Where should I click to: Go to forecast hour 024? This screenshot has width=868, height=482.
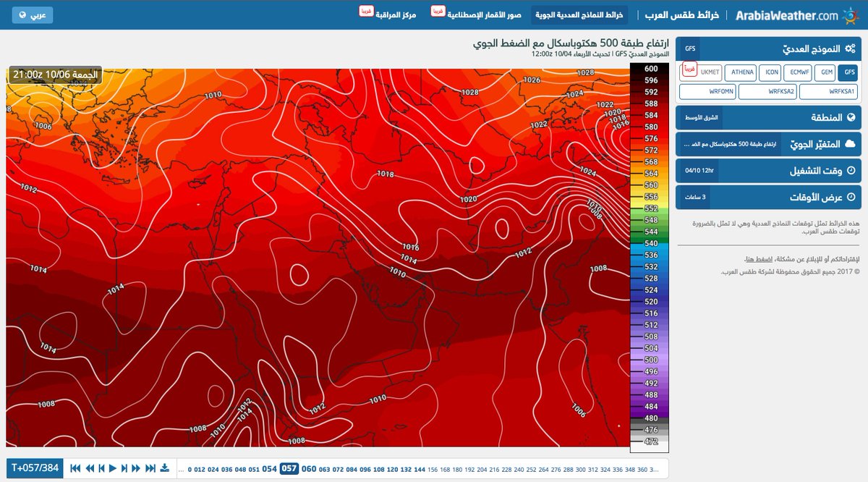coord(213,469)
